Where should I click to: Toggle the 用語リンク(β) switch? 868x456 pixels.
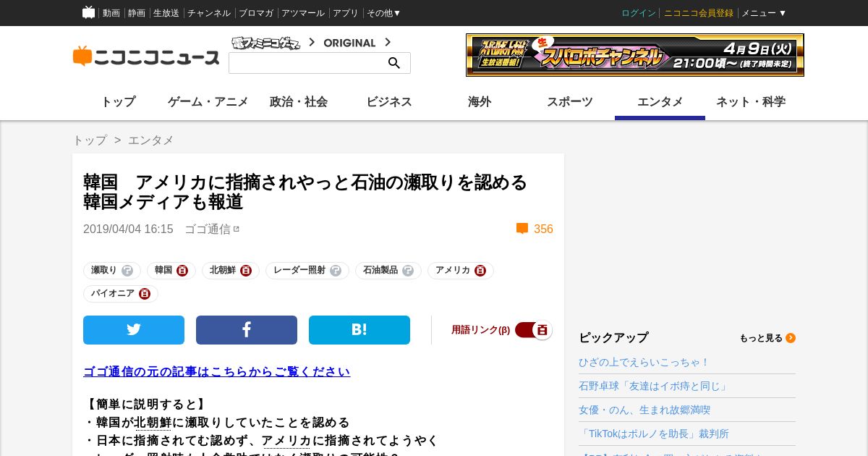coord(534,330)
